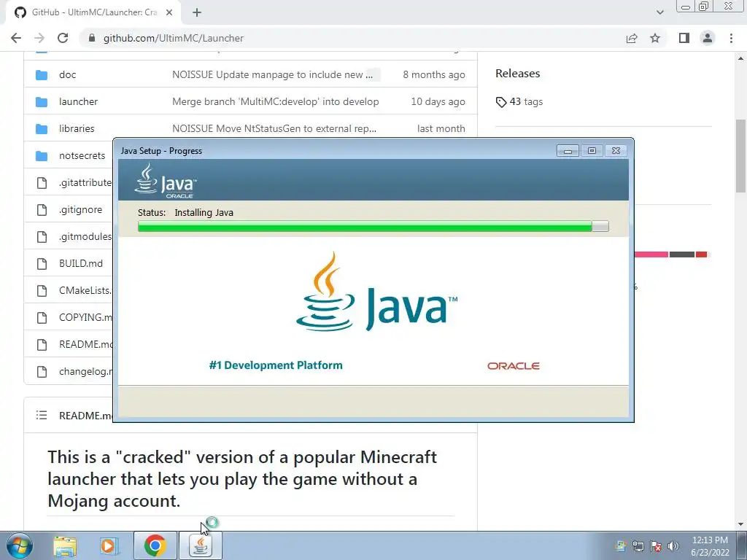Open the COPYING.md file
747x560 pixels.
[x=86, y=317]
